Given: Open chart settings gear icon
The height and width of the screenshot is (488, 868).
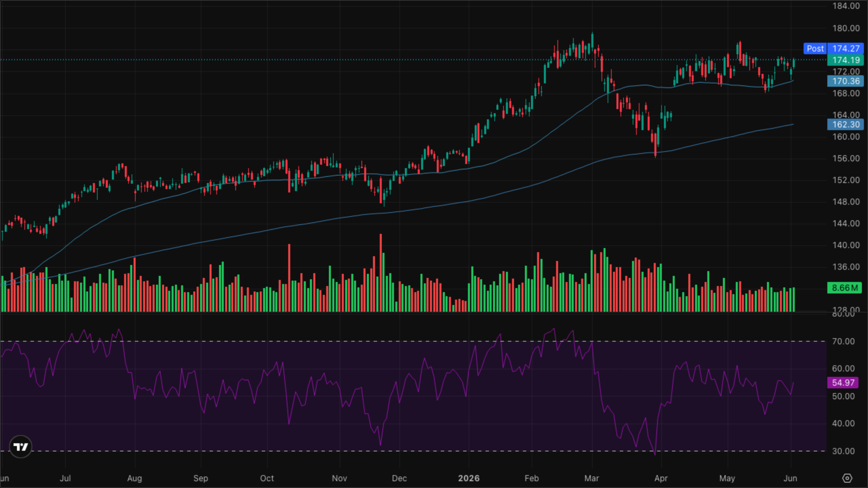Looking at the screenshot, I should (x=847, y=478).
